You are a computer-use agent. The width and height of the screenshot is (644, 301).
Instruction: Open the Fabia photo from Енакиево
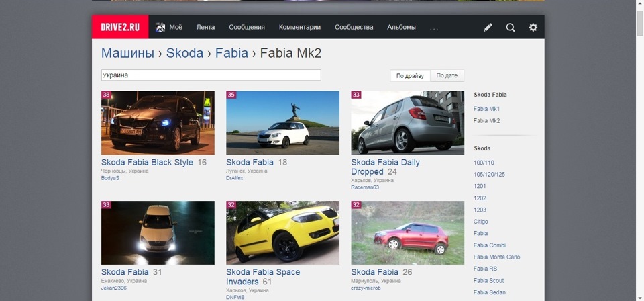[158, 232]
